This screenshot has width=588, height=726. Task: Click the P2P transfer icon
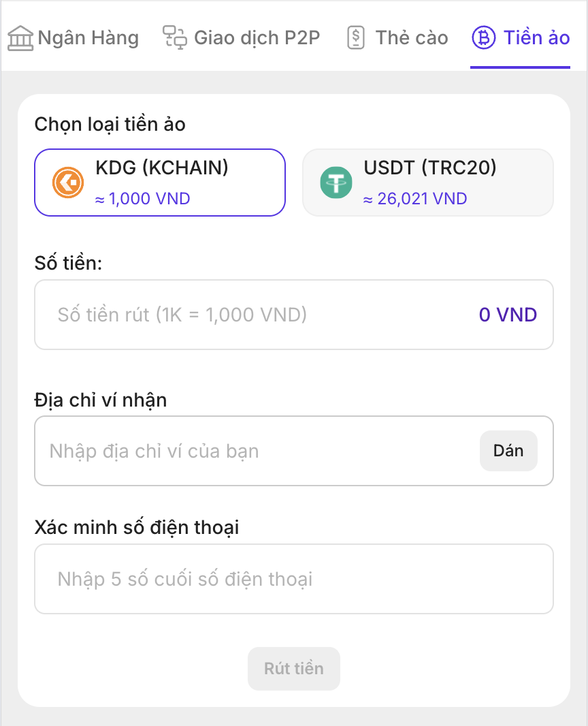[x=174, y=37]
